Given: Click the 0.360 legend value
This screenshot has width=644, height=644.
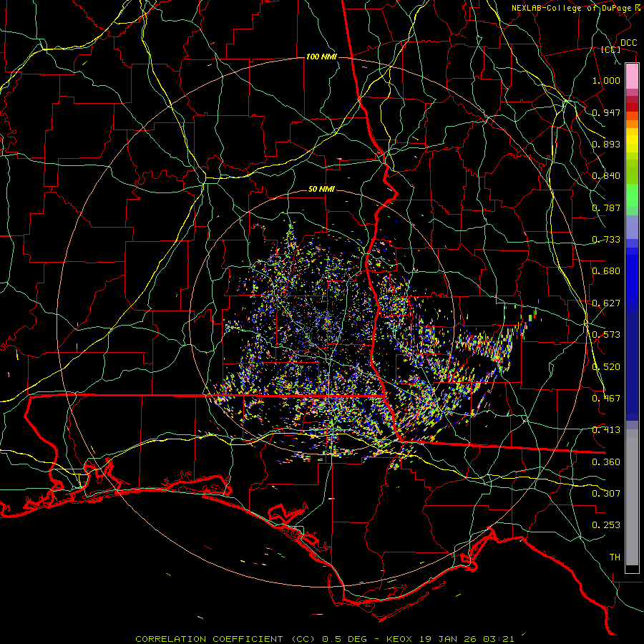Looking at the screenshot, I should click(x=606, y=462).
